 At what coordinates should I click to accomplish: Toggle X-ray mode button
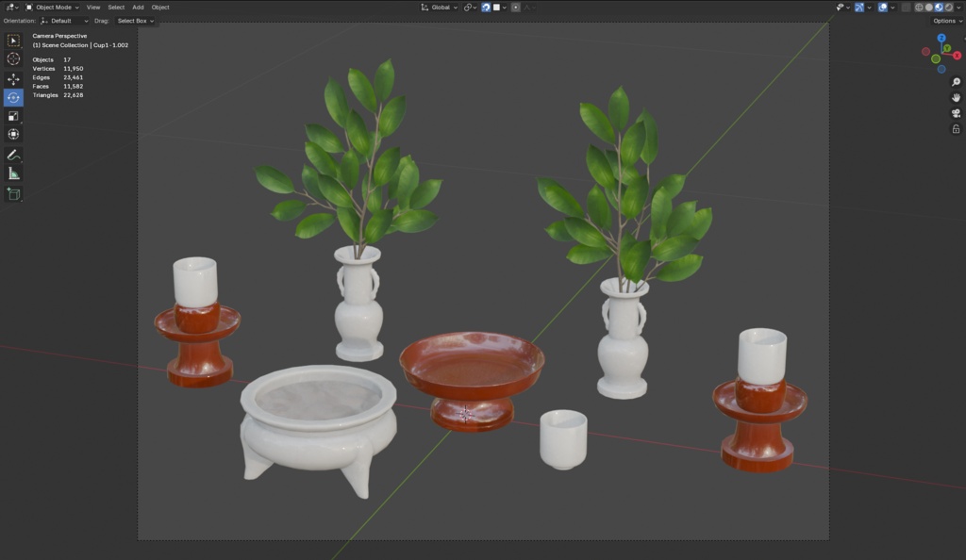pyautogui.click(x=907, y=8)
